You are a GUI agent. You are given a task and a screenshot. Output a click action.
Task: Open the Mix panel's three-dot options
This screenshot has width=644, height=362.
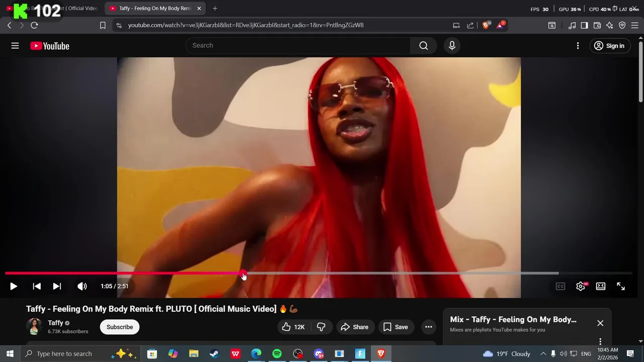pyautogui.click(x=600, y=342)
